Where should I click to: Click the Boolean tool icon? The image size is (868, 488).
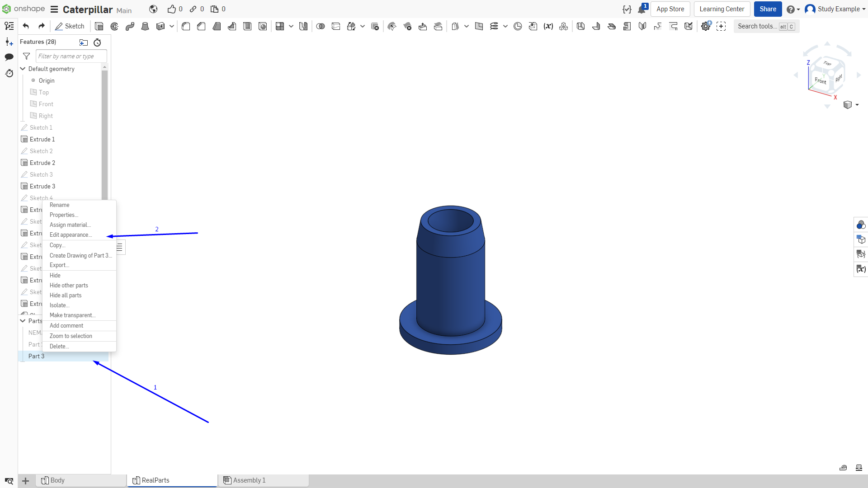[321, 26]
